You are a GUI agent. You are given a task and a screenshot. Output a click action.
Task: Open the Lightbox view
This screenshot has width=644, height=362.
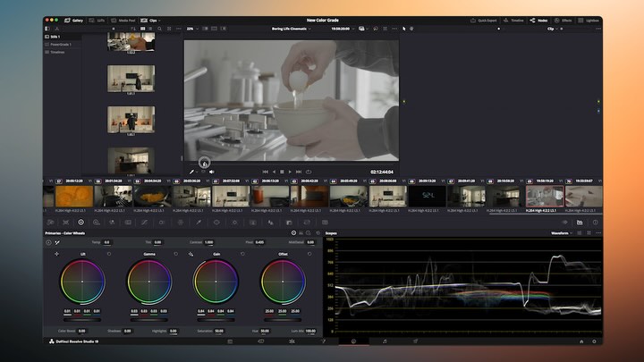tap(589, 20)
